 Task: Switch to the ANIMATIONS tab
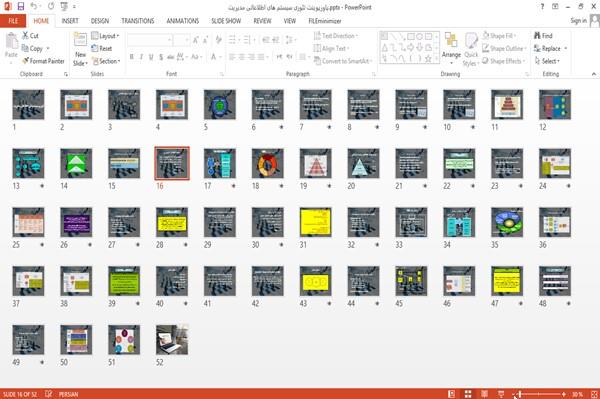tap(183, 21)
